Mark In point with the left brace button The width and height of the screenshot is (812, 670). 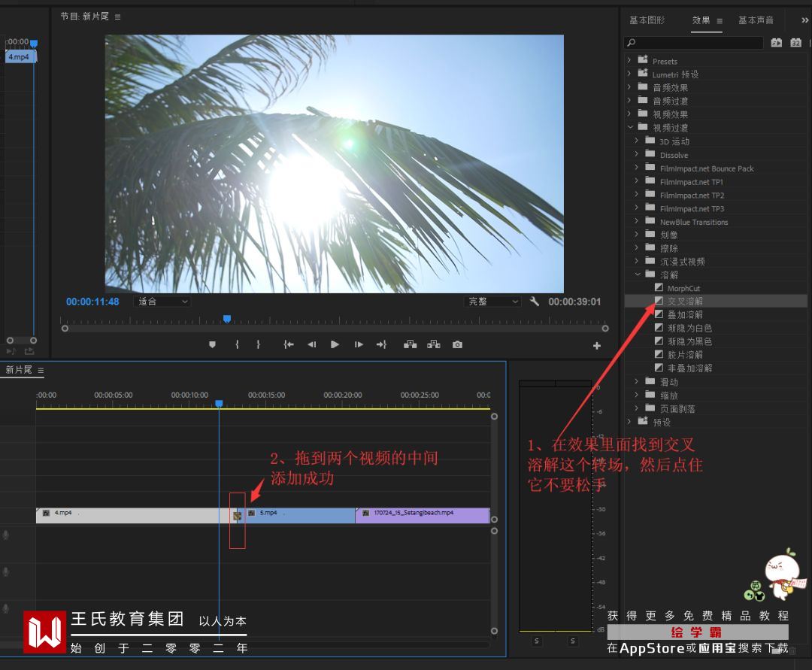pyautogui.click(x=237, y=344)
